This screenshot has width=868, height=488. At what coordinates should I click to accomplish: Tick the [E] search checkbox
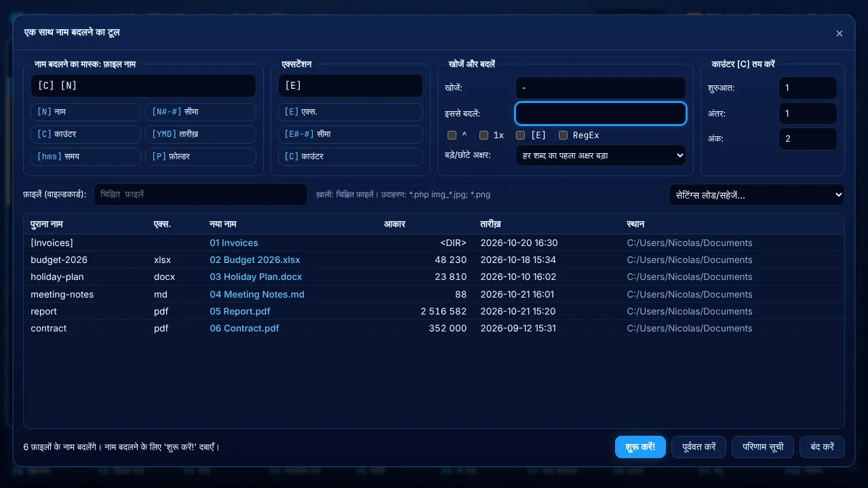click(520, 136)
